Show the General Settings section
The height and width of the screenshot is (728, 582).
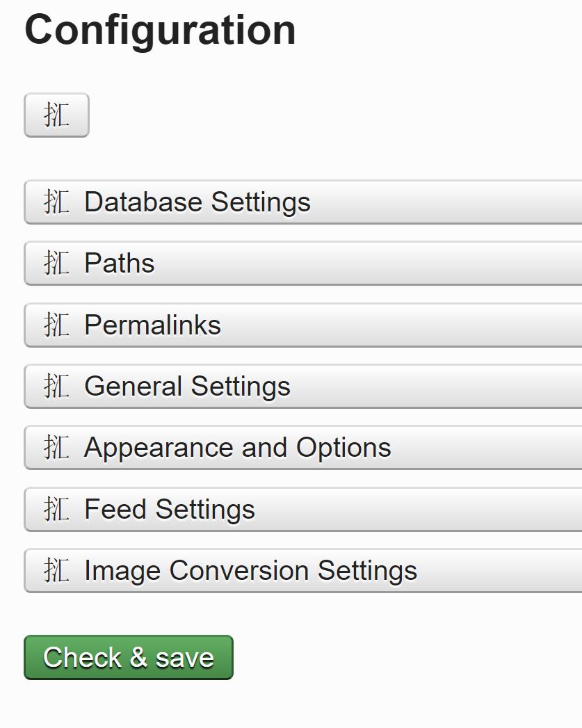point(187,387)
